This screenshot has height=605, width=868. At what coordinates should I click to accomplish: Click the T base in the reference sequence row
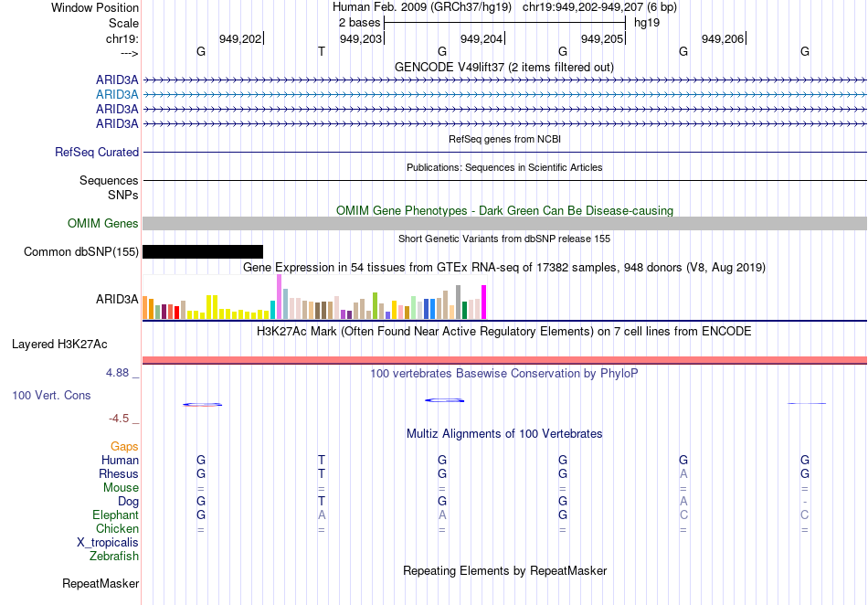(x=321, y=52)
